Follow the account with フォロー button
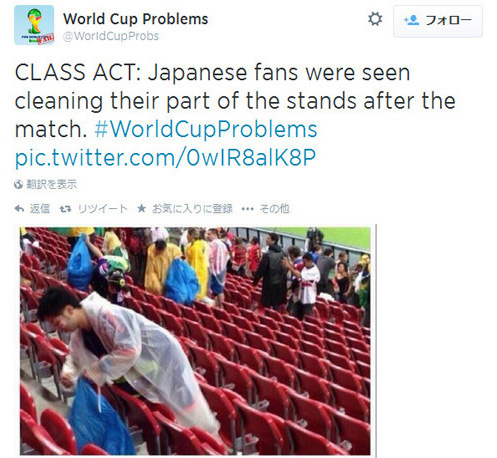The width and height of the screenshot is (497, 458). click(438, 21)
